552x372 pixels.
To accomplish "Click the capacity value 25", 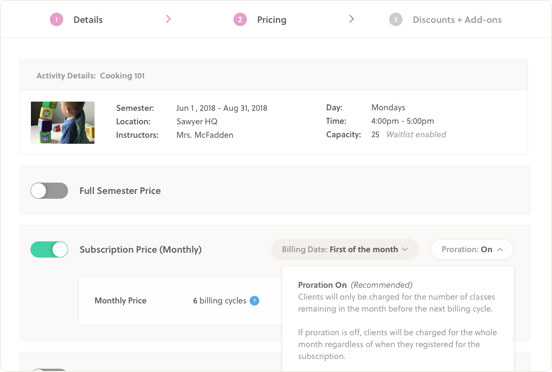I will pos(375,134).
